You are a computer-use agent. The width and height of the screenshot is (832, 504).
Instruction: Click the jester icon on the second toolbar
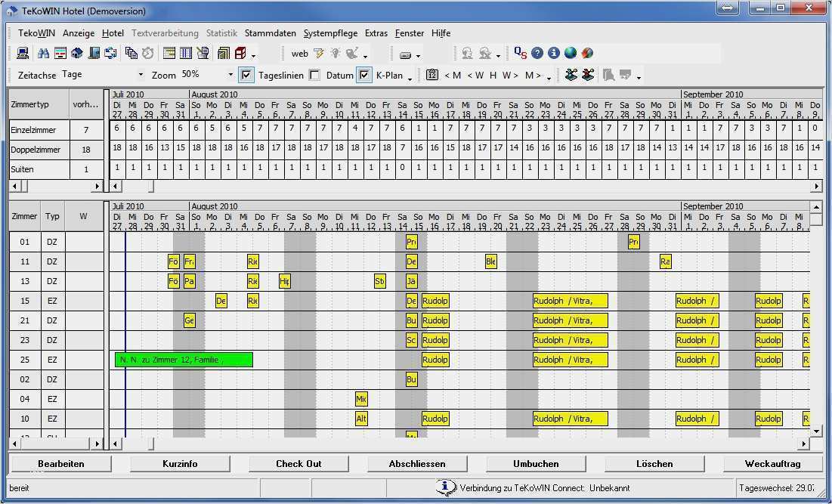[571, 76]
